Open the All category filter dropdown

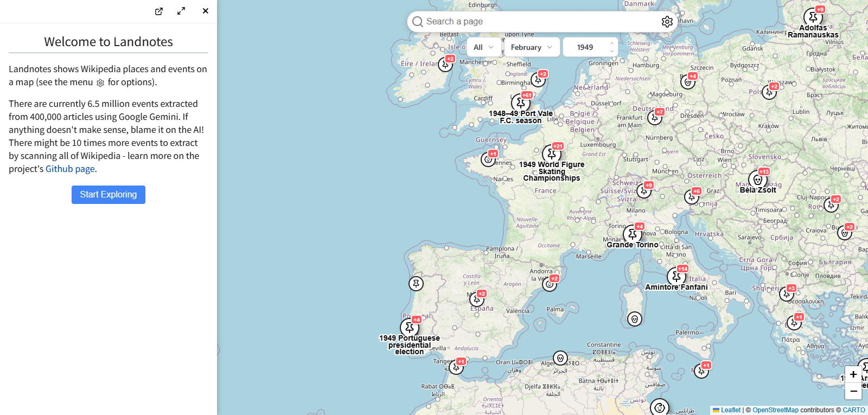tap(483, 47)
